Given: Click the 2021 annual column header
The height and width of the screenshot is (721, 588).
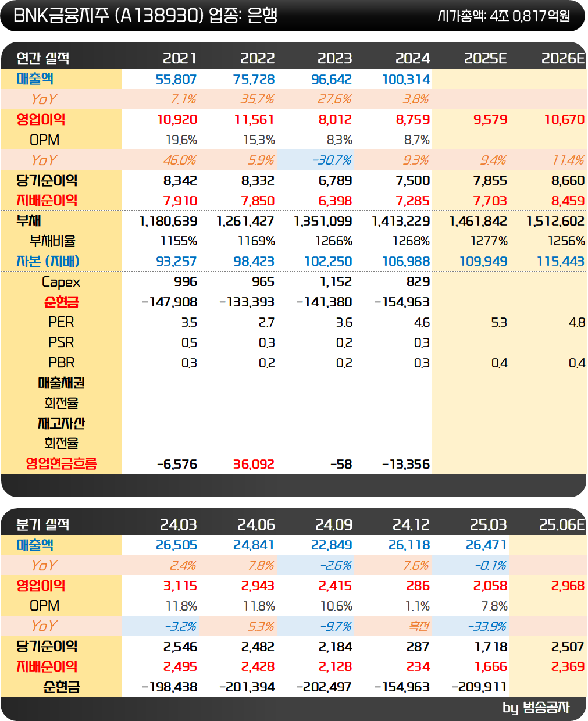Looking at the screenshot, I should tap(180, 58).
